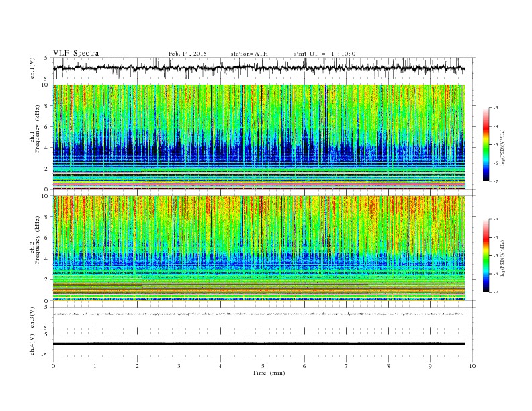Image resolution: width=532 pixels, height=411 pixels.
Task: Click the "-3" tick on ch.1 color bar
Action: coord(496,108)
